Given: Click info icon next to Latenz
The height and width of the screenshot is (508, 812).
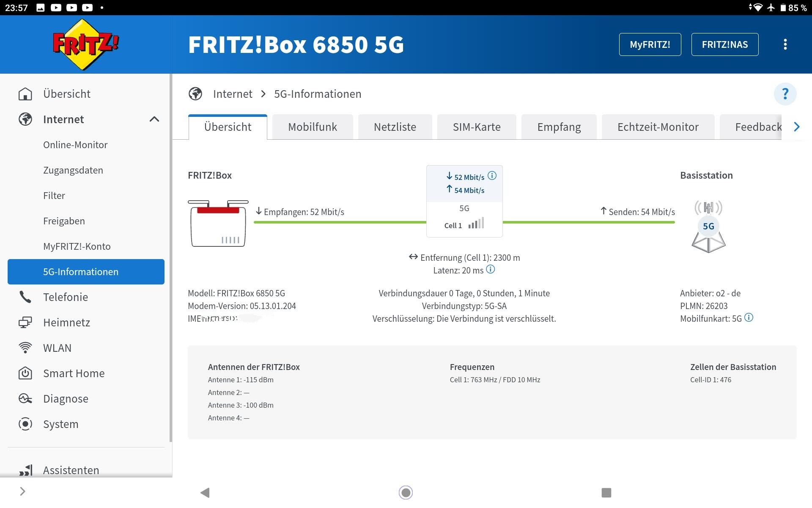Looking at the screenshot, I should coord(490,269).
